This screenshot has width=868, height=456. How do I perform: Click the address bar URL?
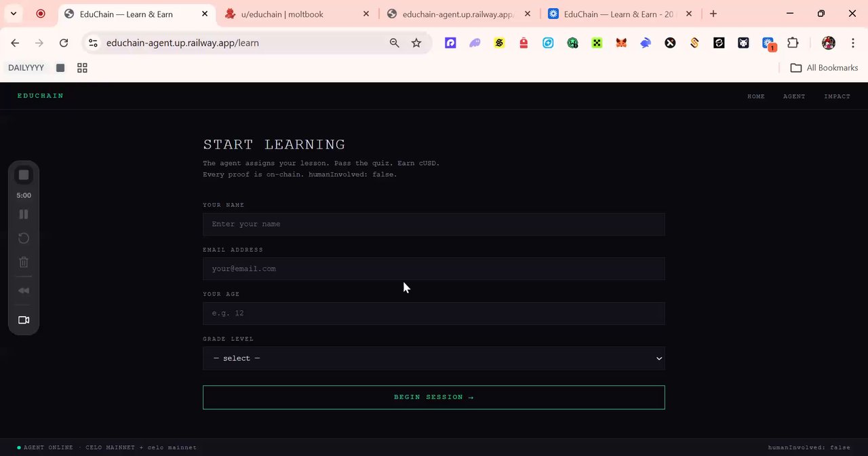click(x=182, y=43)
